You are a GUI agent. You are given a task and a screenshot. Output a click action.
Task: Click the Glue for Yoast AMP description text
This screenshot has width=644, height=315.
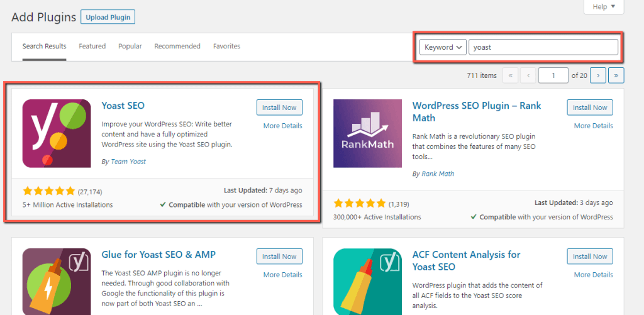pos(165,289)
